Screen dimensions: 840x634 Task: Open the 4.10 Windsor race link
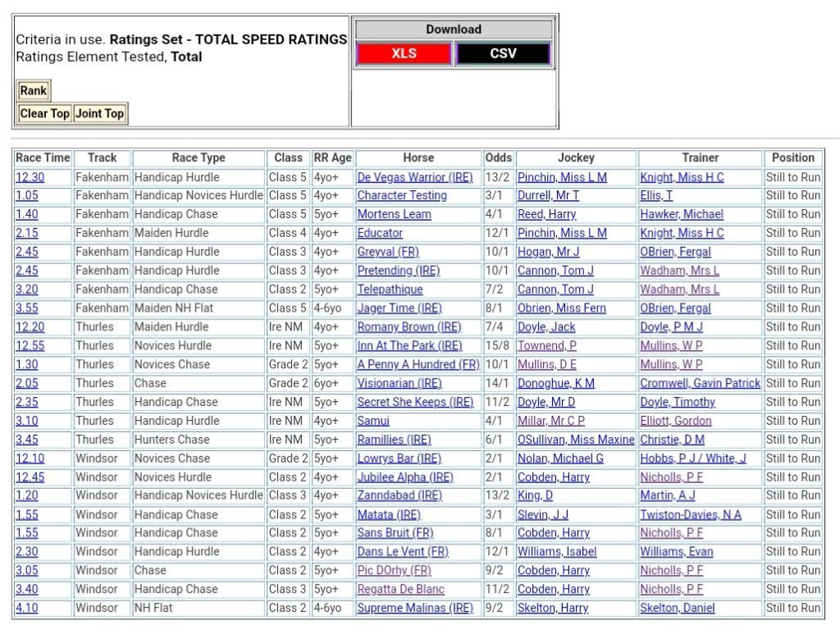coord(26,609)
